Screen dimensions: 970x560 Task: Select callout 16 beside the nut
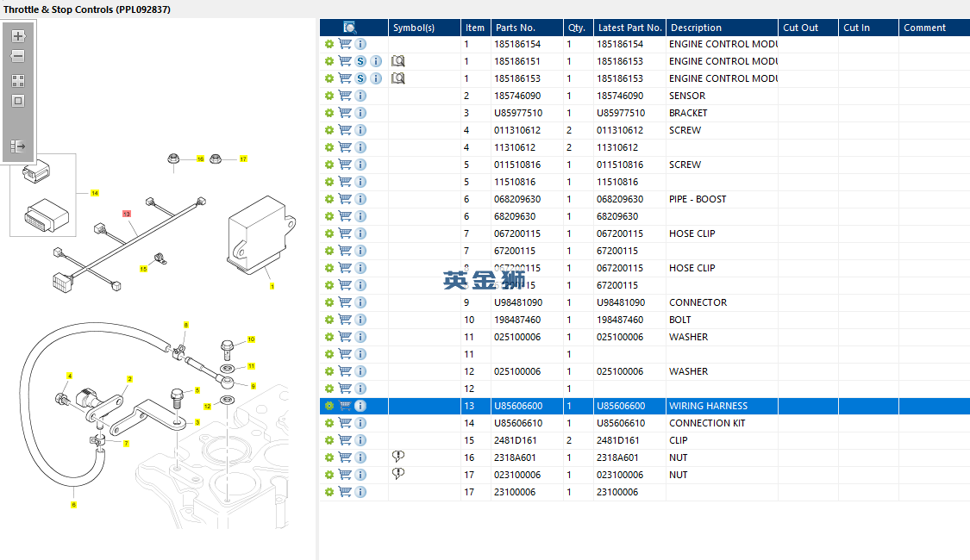[x=200, y=159]
